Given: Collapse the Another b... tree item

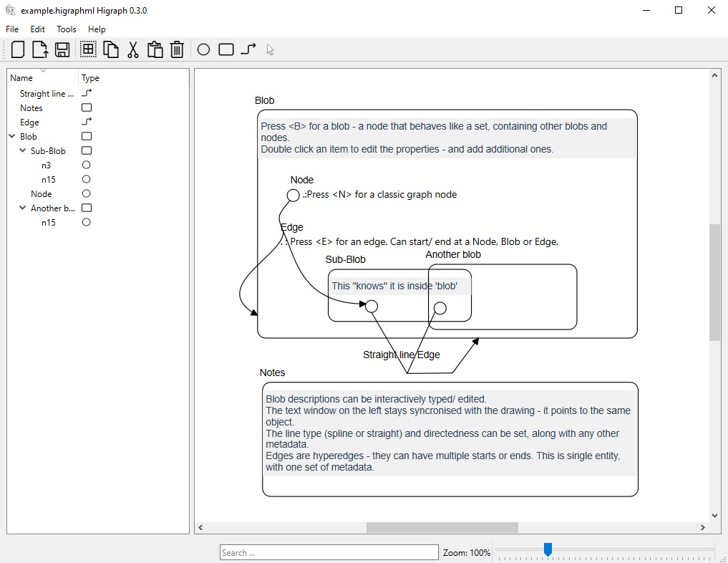Looking at the screenshot, I should (x=22, y=208).
